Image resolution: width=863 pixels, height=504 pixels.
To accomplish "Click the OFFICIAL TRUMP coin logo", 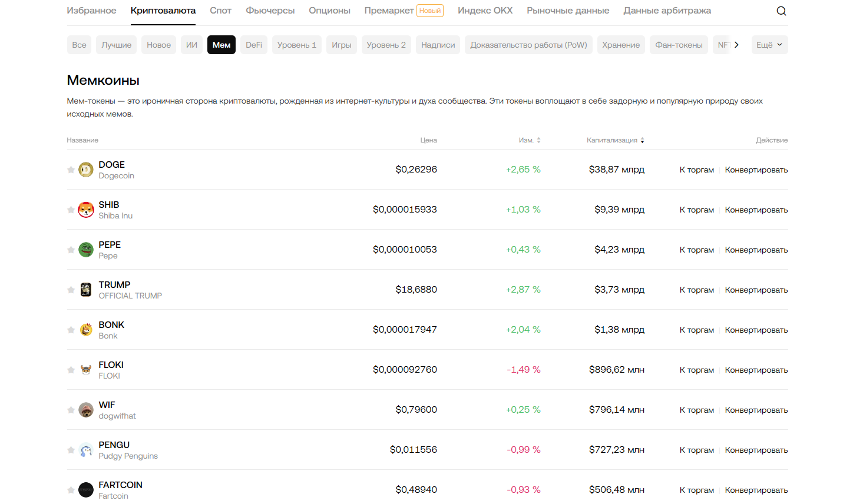I will (x=86, y=290).
